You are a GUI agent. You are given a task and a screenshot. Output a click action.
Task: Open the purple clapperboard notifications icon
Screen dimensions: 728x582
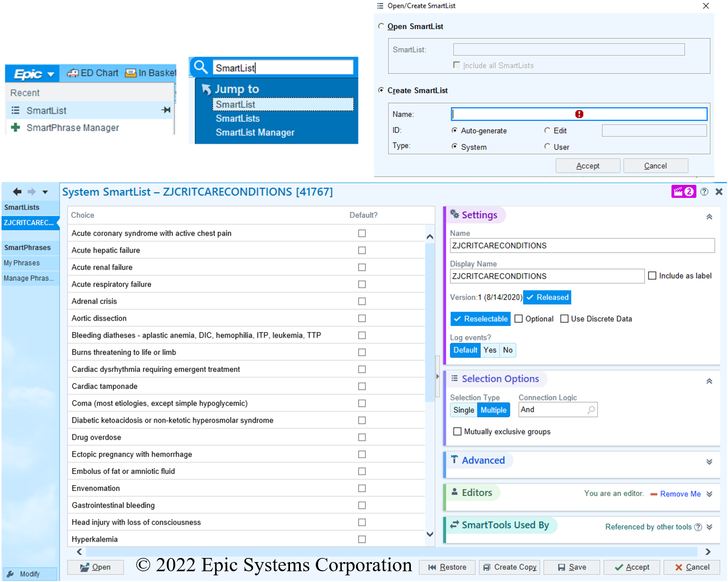click(683, 192)
